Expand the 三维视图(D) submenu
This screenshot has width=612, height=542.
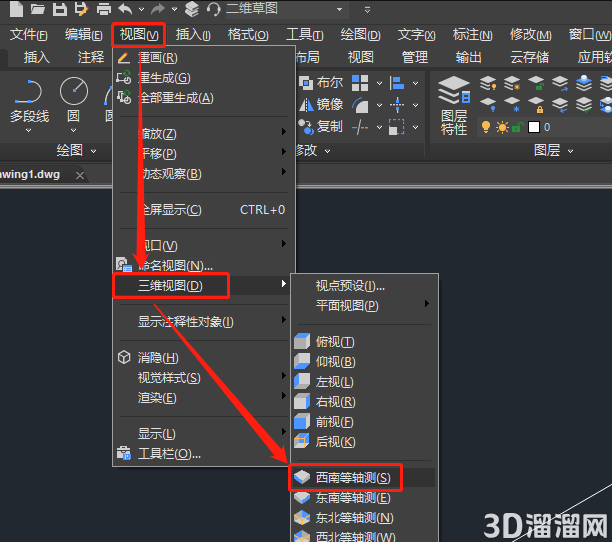[x=202, y=286]
